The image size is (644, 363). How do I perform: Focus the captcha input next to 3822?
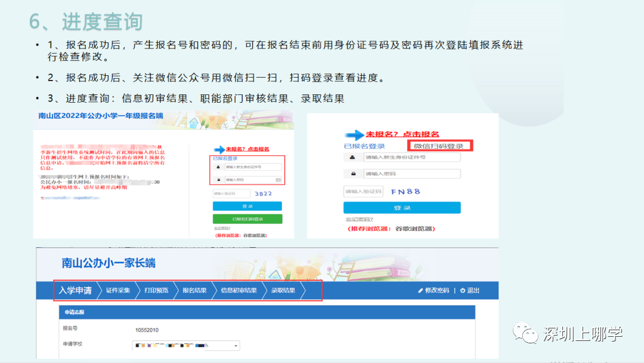pyautogui.click(x=231, y=193)
